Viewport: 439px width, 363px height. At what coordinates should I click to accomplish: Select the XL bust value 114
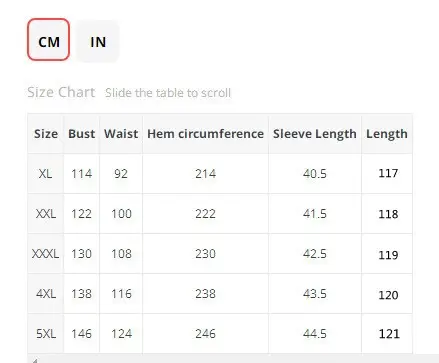81,174
